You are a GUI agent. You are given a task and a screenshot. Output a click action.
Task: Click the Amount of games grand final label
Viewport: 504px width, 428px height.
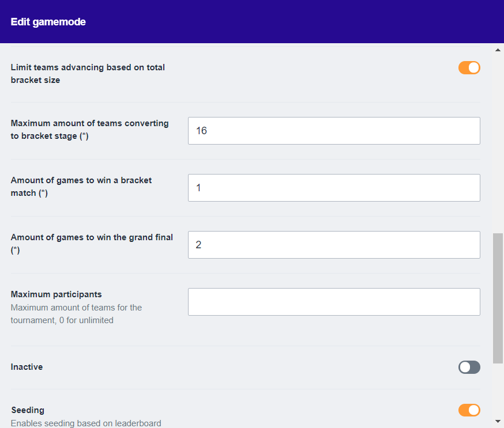click(x=92, y=237)
